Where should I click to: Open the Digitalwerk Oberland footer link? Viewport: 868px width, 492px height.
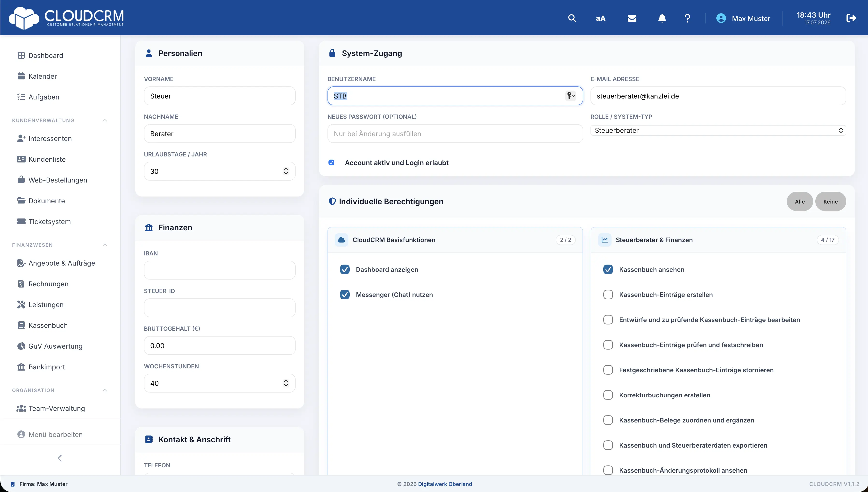pyautogui.click(x=445, y=484)
